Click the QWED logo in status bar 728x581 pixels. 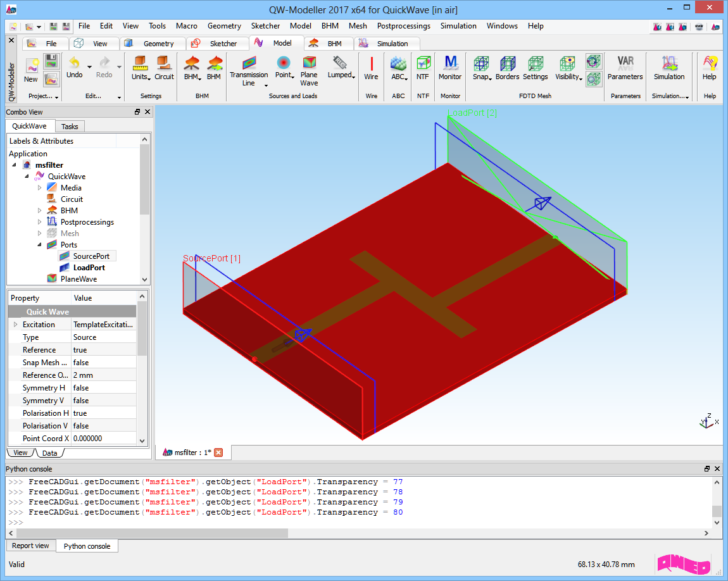[x=684, y=565]
